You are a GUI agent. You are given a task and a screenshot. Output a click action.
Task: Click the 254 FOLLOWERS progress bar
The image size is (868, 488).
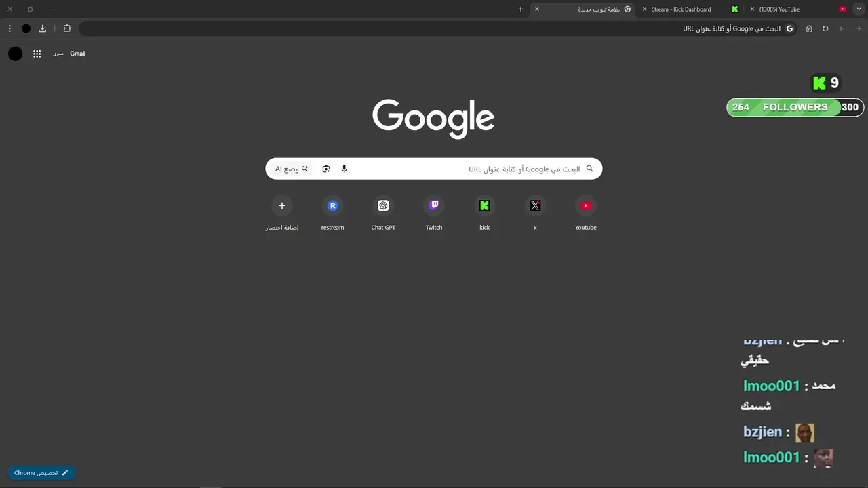click(795, 107)
